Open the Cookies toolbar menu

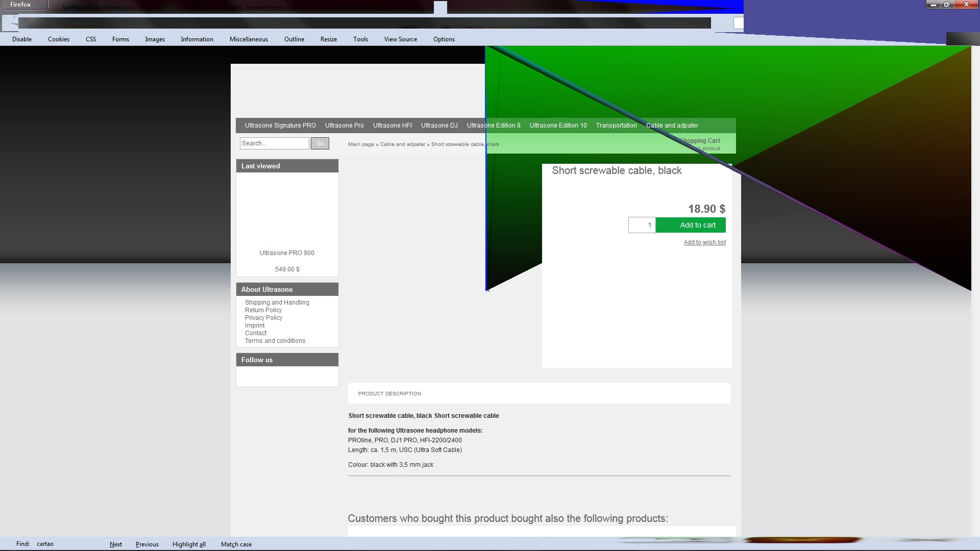(59, 39)
